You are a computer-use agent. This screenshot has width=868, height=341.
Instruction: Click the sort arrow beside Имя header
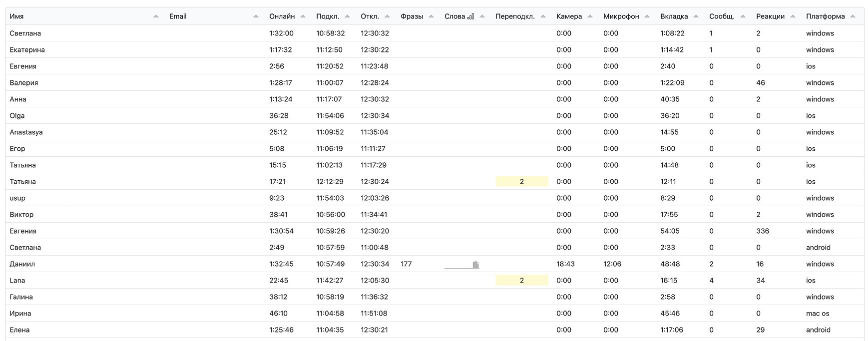(156, 16)
